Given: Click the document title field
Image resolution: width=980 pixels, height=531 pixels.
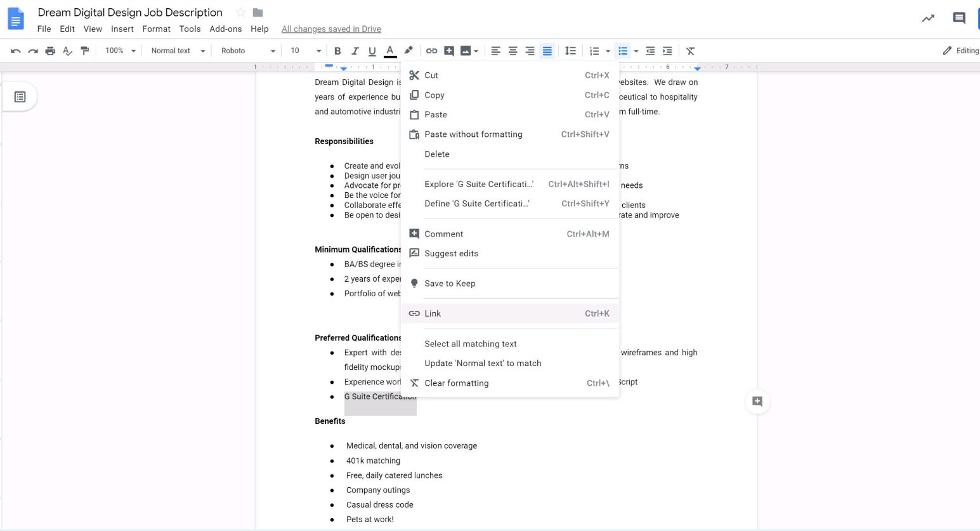Looking at the screenshot, I should (130, 13).
